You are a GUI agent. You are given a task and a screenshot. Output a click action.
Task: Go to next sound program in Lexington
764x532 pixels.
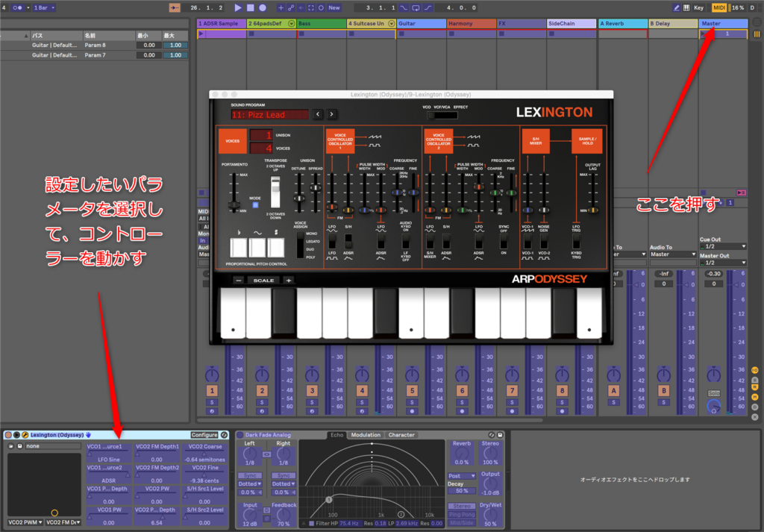coord(332,114)
